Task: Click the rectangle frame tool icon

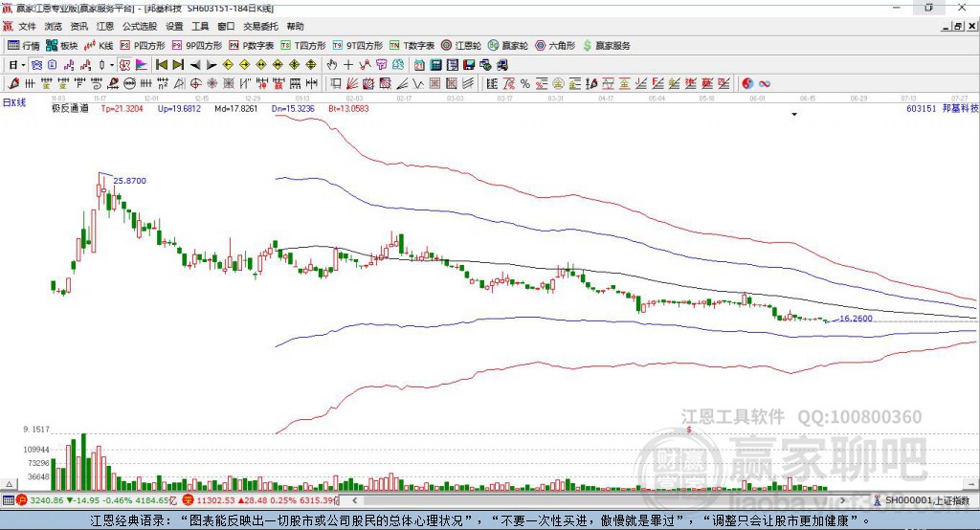Action: 335,83
